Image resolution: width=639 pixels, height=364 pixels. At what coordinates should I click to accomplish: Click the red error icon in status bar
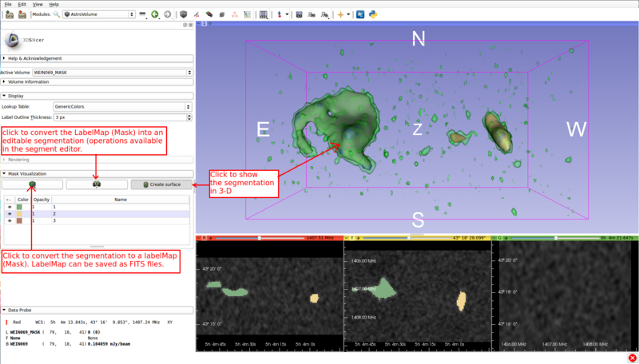coord(632,357)
